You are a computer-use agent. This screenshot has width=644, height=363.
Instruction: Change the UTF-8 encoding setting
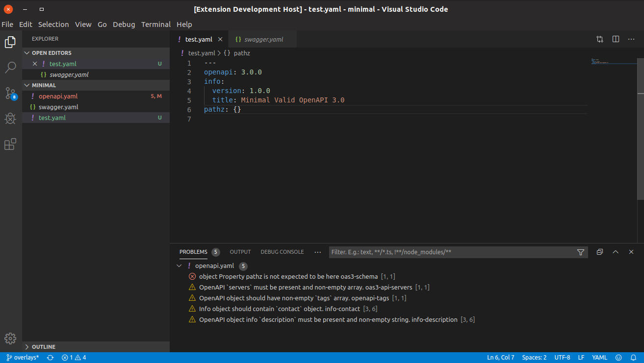coord(562,358)
